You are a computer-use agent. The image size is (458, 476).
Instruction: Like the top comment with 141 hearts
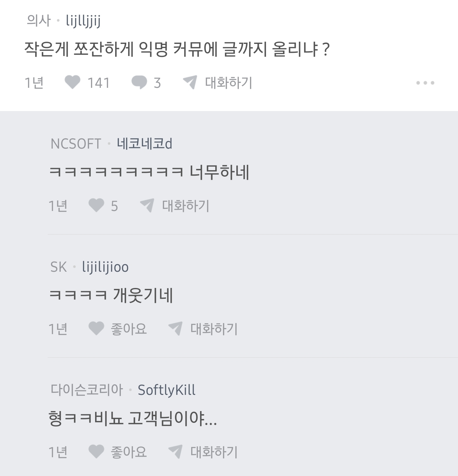pyautogui.click(x=73, y=82)
